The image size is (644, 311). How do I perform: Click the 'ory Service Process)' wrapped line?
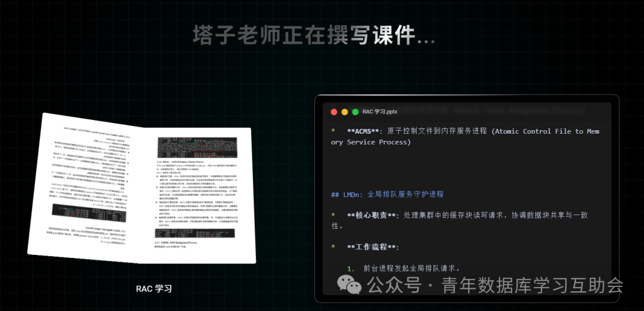coord(371,142)
